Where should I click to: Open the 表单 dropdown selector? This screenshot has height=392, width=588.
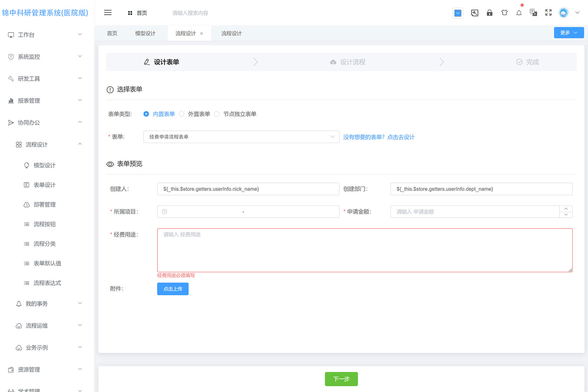coord(241,137)
